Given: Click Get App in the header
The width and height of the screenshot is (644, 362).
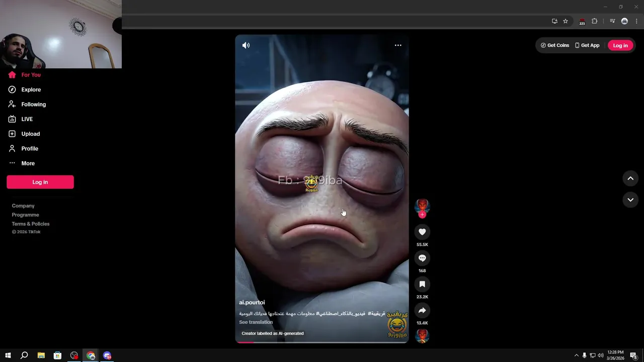Looking at the screenshot, I should (587, 45).
